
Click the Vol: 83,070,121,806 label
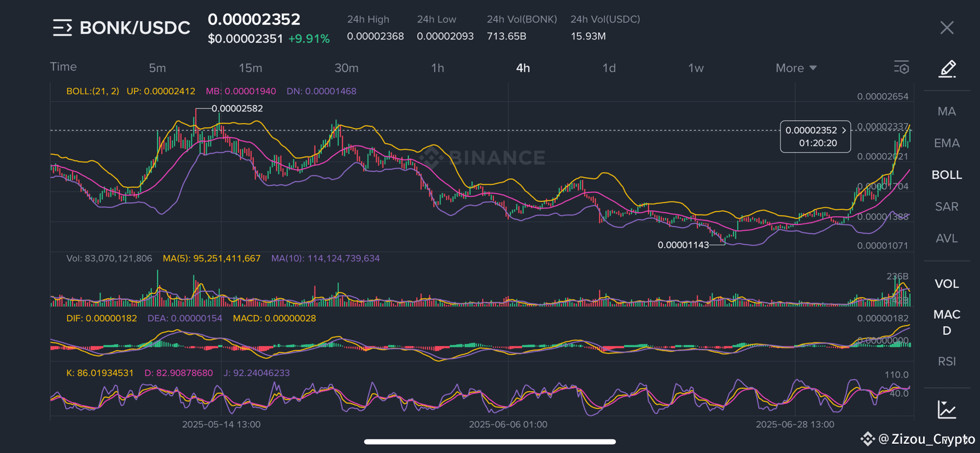[x=109, y=258]
